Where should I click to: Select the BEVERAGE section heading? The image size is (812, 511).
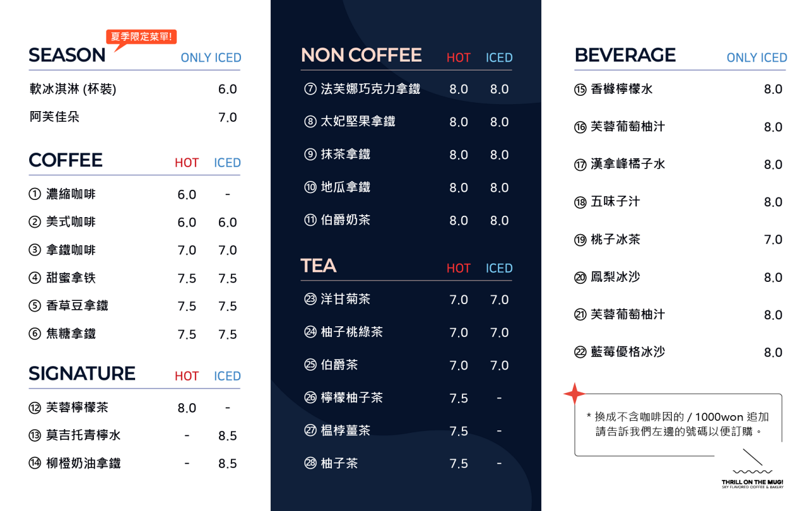[625, 55]
